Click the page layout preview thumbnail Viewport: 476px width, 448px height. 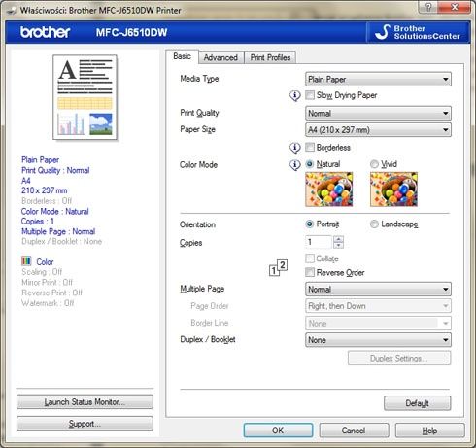pyautogui.click(x=85, y=97)
